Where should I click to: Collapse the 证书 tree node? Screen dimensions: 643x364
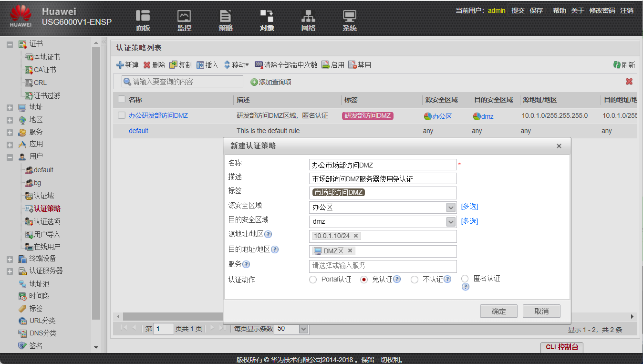10,44
